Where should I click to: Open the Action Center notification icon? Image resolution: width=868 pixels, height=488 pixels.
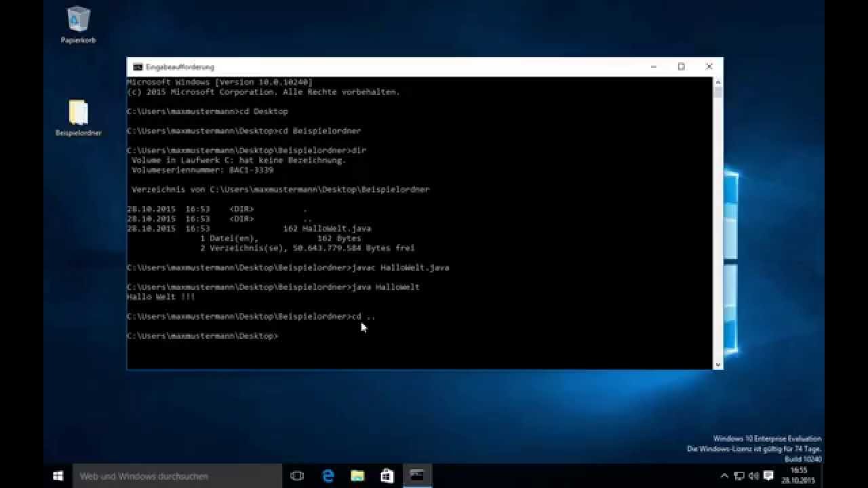tap(769, 476)
